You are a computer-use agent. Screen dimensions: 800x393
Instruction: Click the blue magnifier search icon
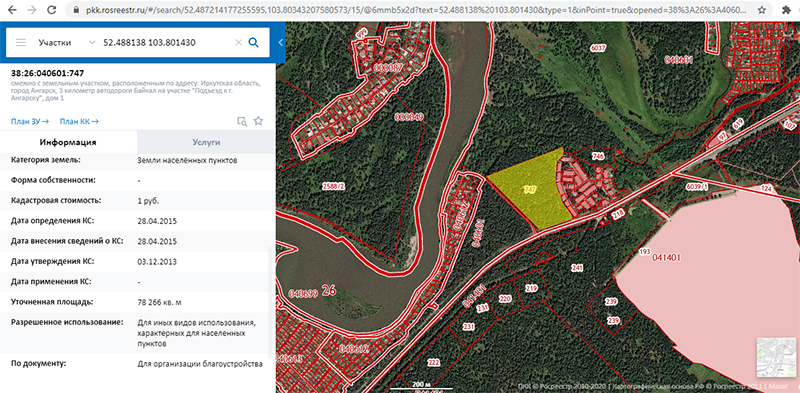point(253,42)
